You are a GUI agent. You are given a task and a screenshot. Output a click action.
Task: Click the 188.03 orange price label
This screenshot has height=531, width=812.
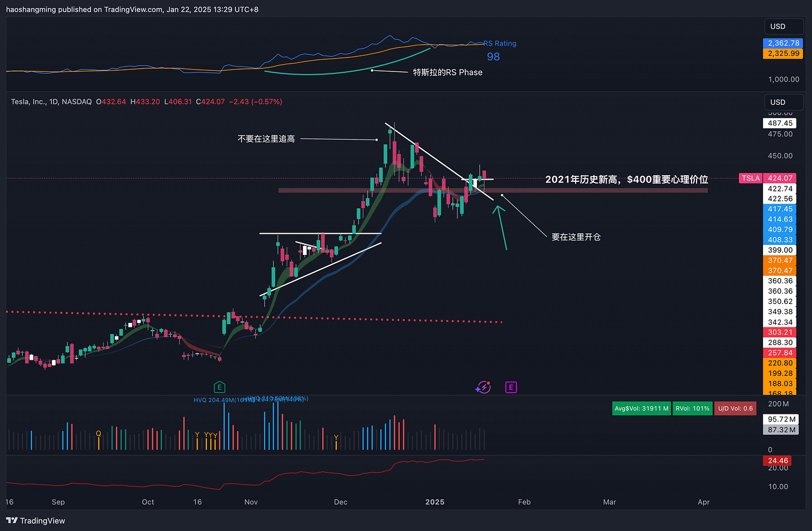[780, 384]
